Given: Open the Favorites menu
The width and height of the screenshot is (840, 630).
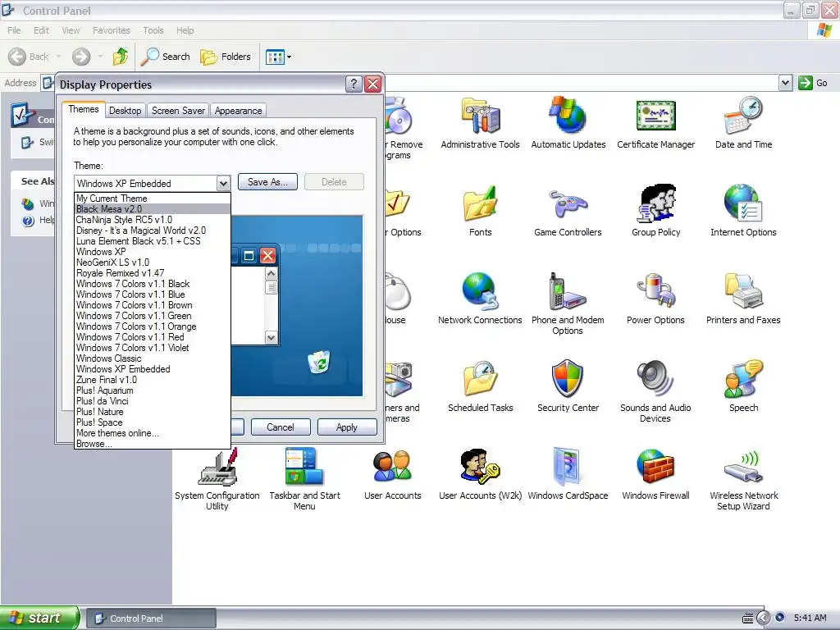Looking at the screenshot, I should (112, 30).
